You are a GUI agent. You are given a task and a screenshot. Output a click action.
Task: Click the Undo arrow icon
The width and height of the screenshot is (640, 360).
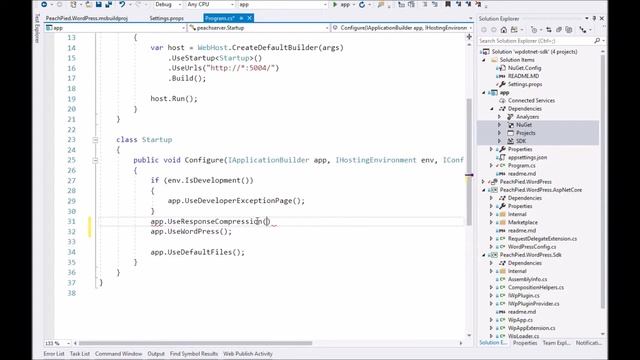122,4
